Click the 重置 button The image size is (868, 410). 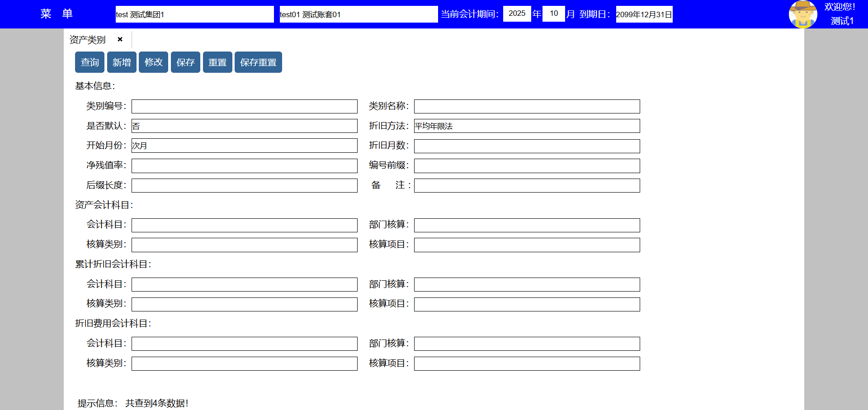pyautogui.click(x=217, y=62)
